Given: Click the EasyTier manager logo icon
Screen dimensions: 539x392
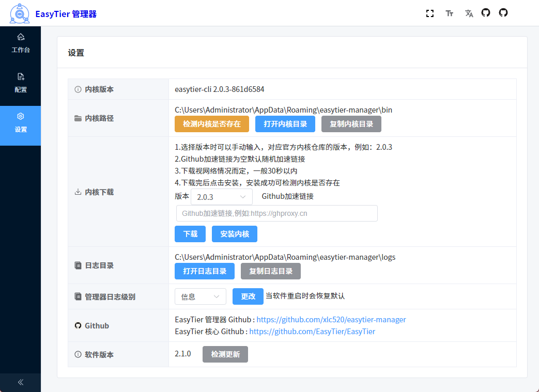Looking at the screenshot, I should click(x=20, y=13).
